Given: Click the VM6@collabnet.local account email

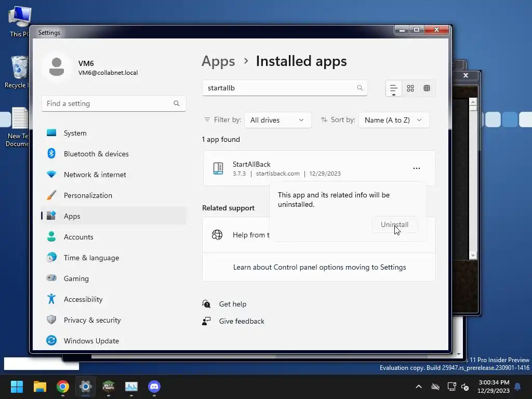Looking at the screenshot, I should click(x=108, y=73).
